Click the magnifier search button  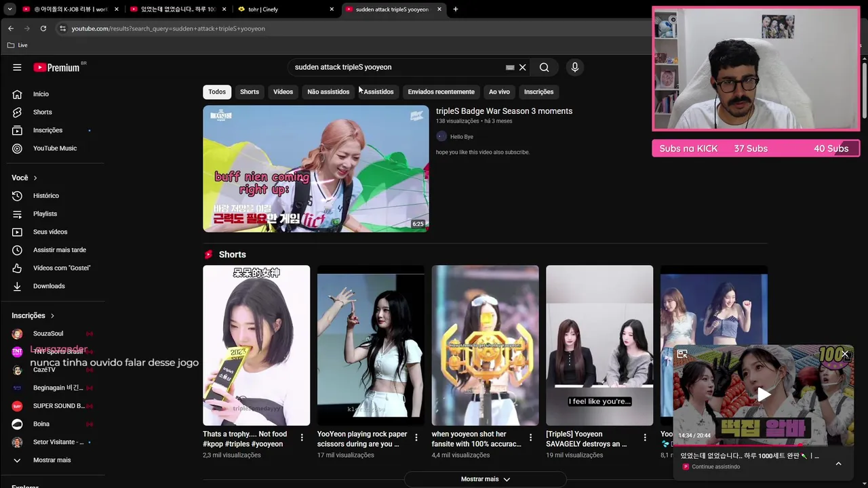[x=544, y=67]
